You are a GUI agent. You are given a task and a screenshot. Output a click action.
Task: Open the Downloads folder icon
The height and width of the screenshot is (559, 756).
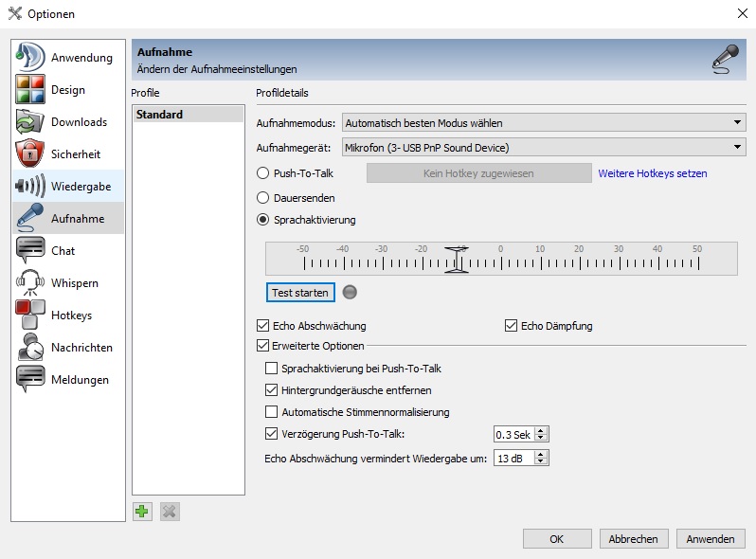[30, 122]
